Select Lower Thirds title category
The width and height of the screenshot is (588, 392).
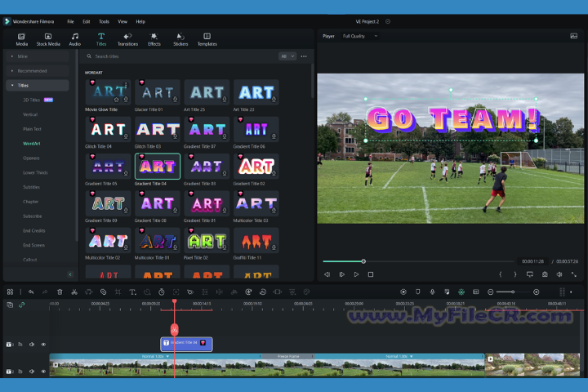coord(35,172)
